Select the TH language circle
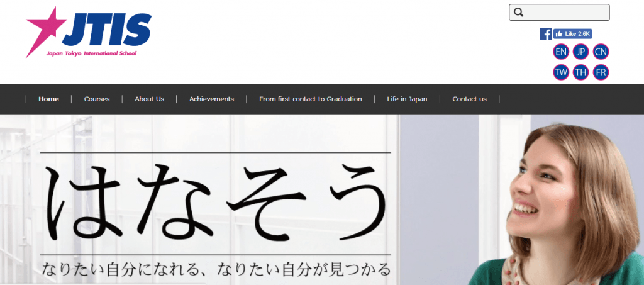 point(580,72)
